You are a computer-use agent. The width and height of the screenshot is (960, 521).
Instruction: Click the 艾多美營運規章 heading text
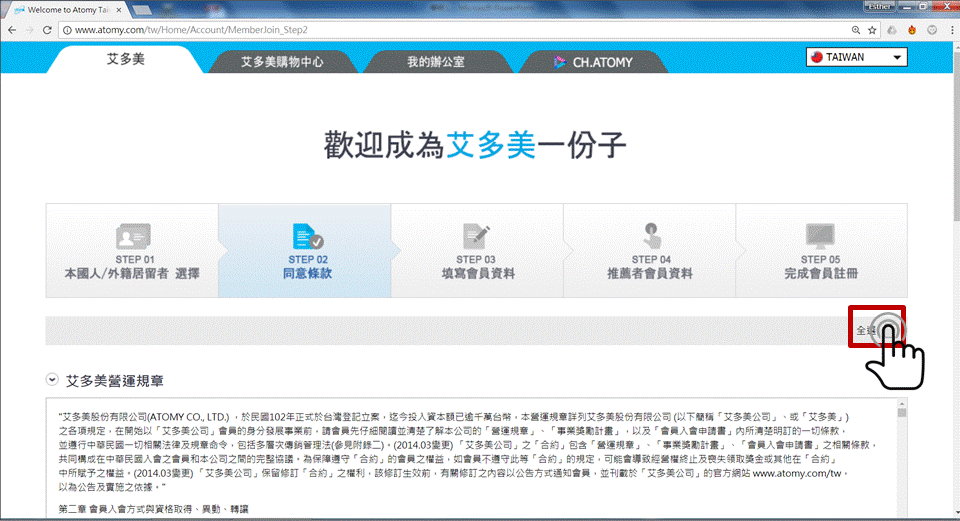tap(114, 381)
